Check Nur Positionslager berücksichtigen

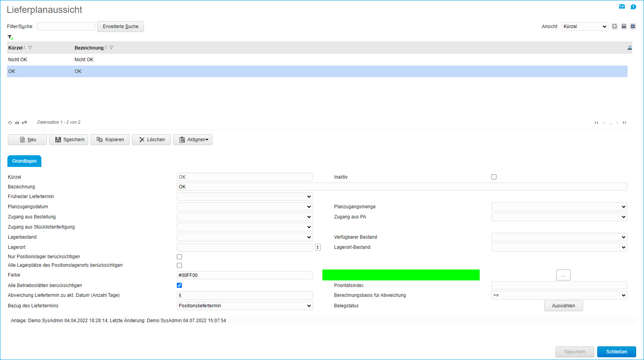tap(179, 257)
